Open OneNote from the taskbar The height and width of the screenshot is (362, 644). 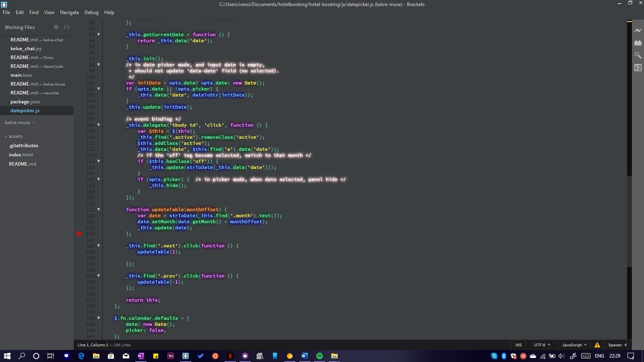click(x=141, y=356)
